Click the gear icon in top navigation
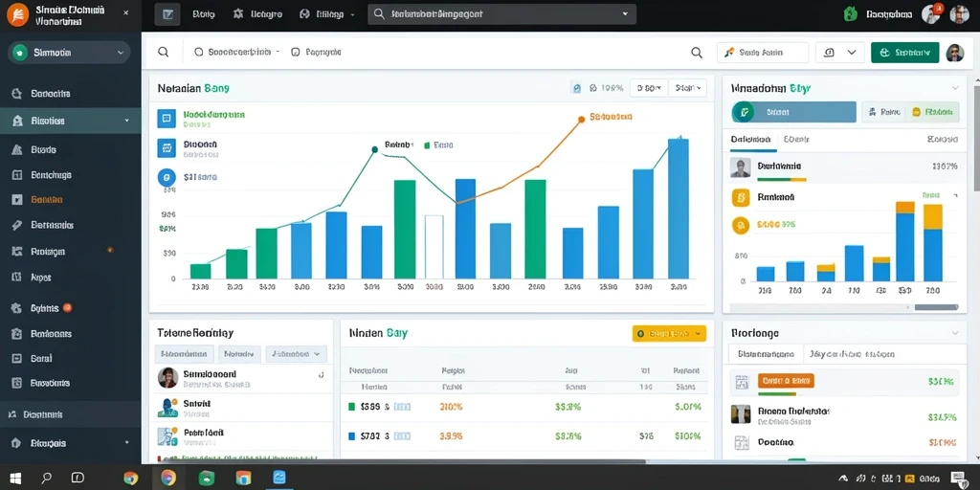This screenshot has width=980, height=490. tap(237, 13)
